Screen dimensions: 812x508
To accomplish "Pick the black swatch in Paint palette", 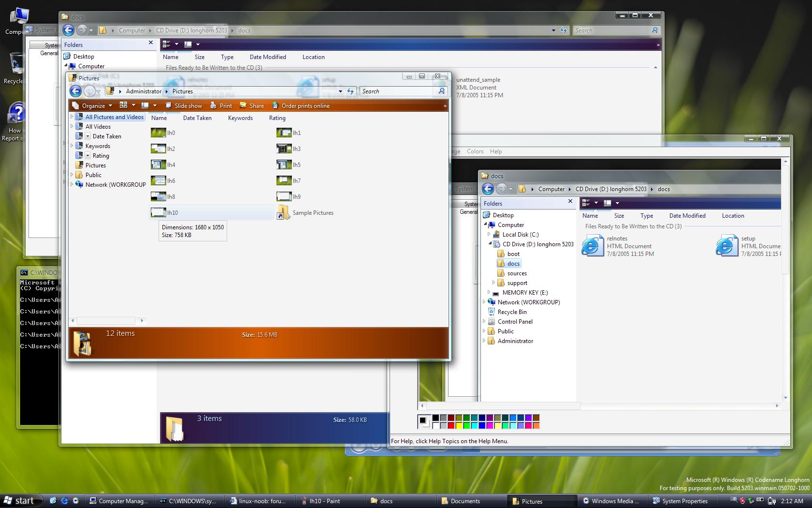I will pos(435,418).
